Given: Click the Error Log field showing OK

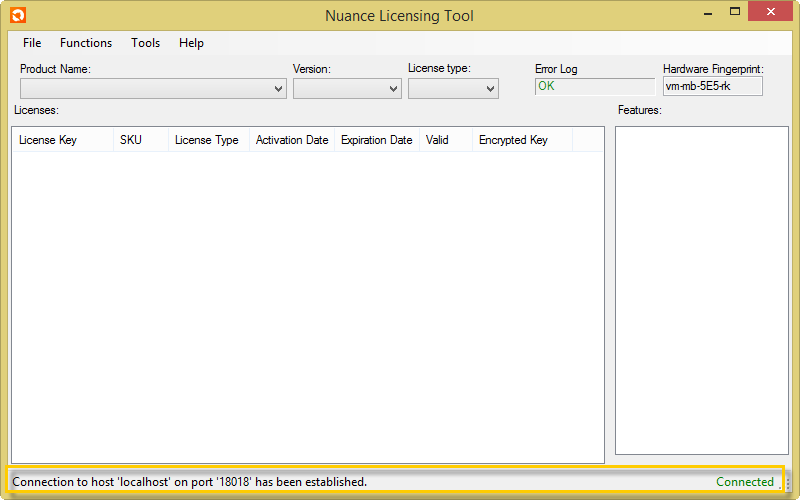Looking at the screenshot, I should 595,86.
